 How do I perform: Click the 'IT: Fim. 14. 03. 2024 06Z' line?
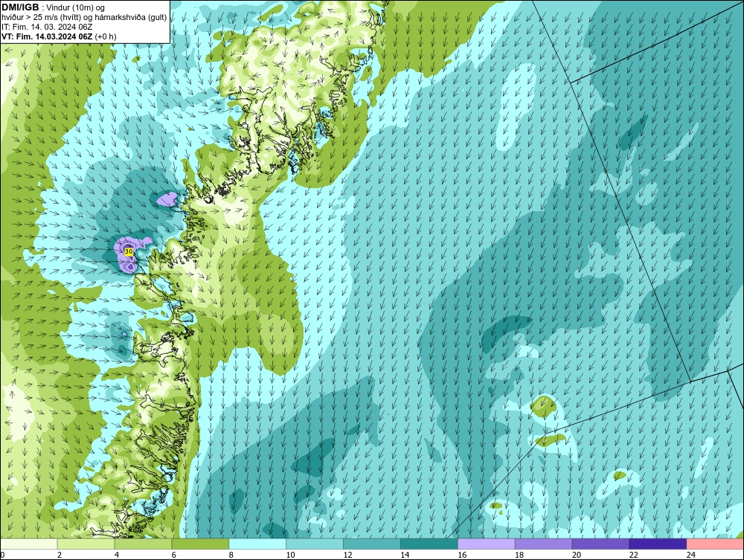coord(47,27)
